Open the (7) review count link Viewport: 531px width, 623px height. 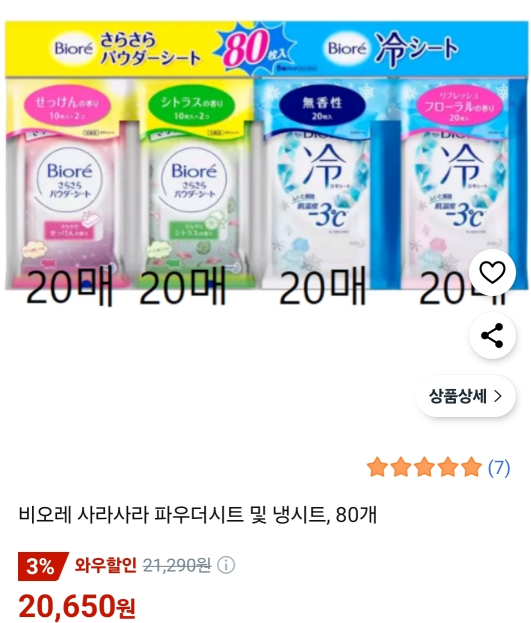(499, 468)
